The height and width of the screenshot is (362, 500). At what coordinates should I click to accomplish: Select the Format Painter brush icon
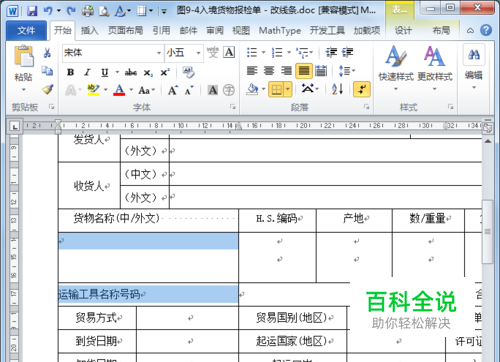pyautogui.click(x=47, y=89)
